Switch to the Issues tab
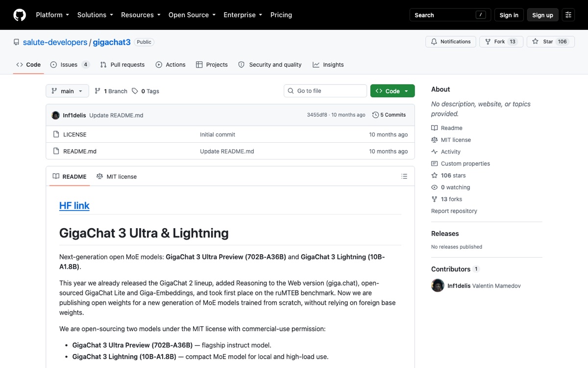This screenshot has width=588, height=368. point(70,65)
